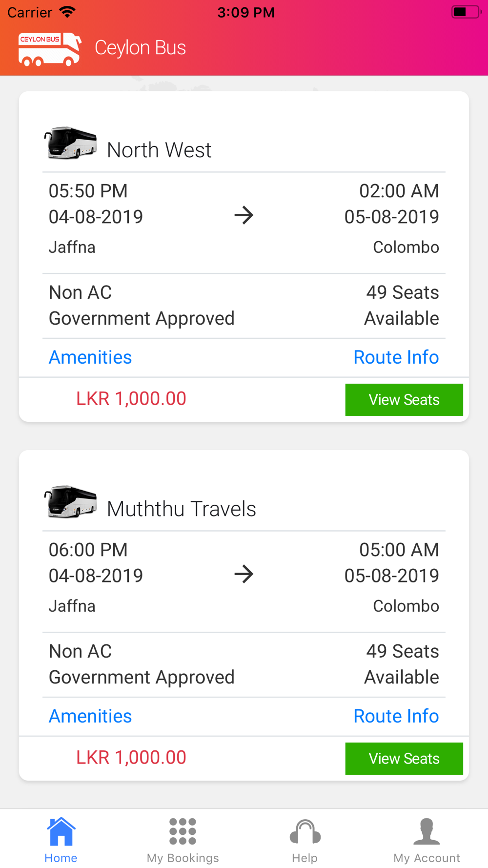Select the North West operator name
The image size is (488, 868).
pyautogui.click(x=159, y=150)
